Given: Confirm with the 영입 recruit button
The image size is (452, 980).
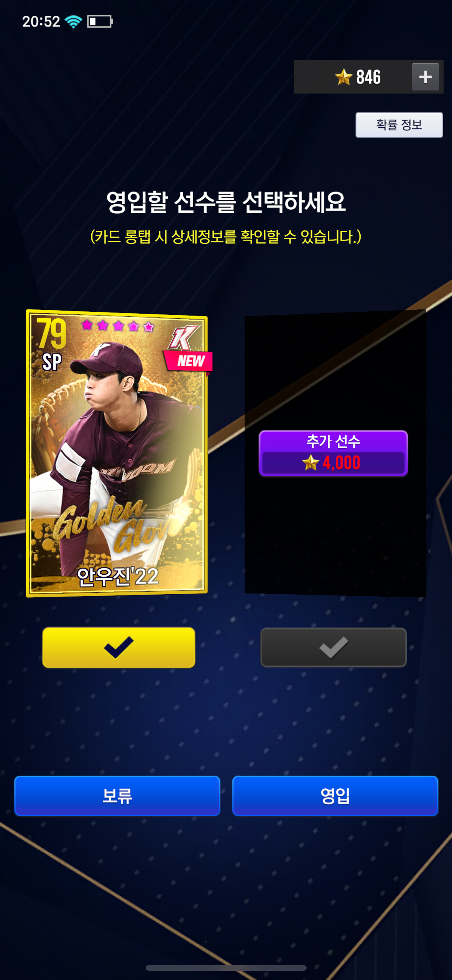Looking at the screenshot, I should click(x=335, y=796).
